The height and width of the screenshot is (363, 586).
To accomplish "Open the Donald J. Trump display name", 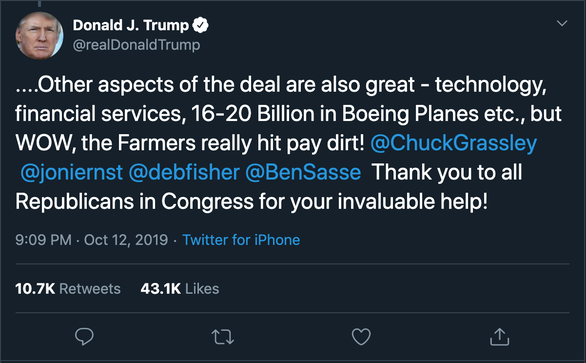I will (x=131, y=25).
